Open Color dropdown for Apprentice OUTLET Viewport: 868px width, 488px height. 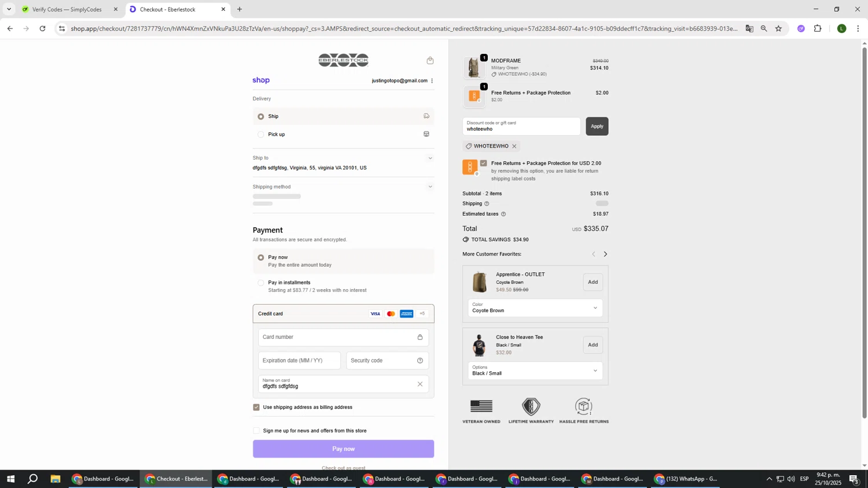click(x=535, y=308)
